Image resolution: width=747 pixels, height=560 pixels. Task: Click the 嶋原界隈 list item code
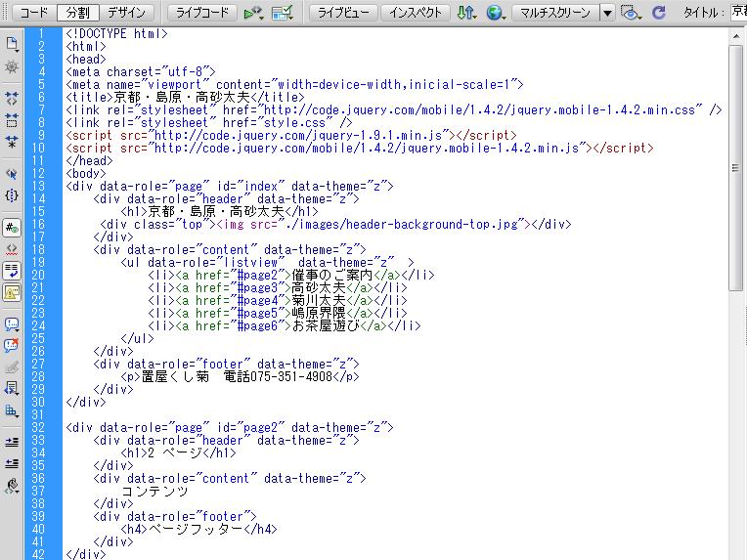(x=278, y=313)
